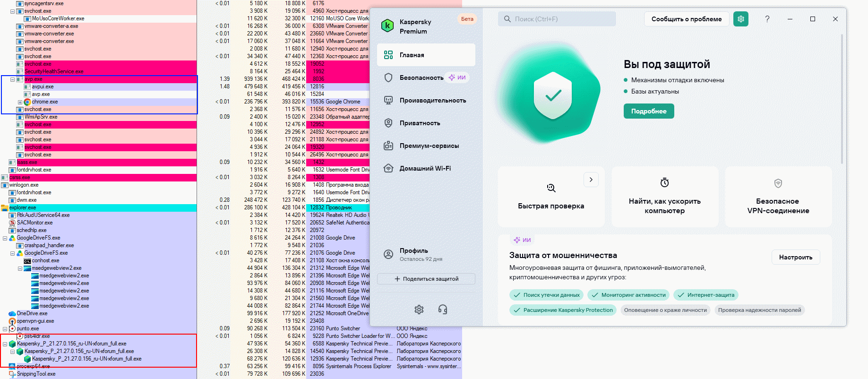This screenshot has height=379, width=868.
Task: Click the Kaspersky logo in the header
Action: (x=387, y=26)
